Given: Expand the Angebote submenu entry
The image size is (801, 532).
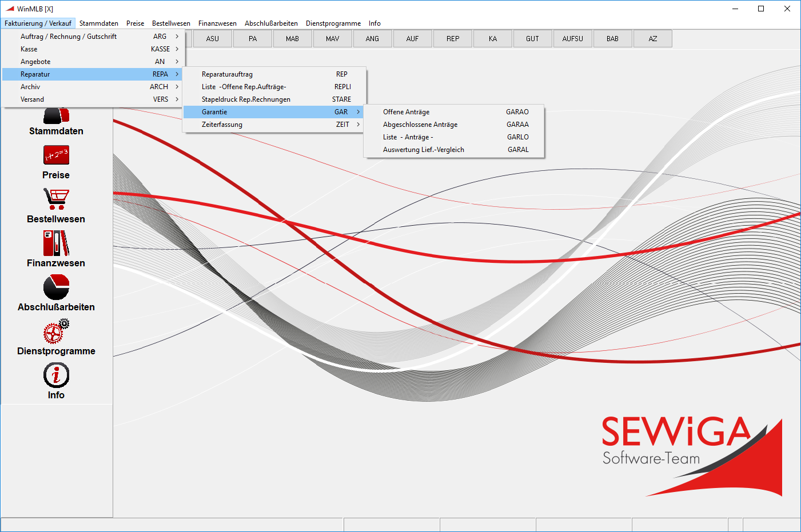Looking at the screenshot, I should (92, 62).
